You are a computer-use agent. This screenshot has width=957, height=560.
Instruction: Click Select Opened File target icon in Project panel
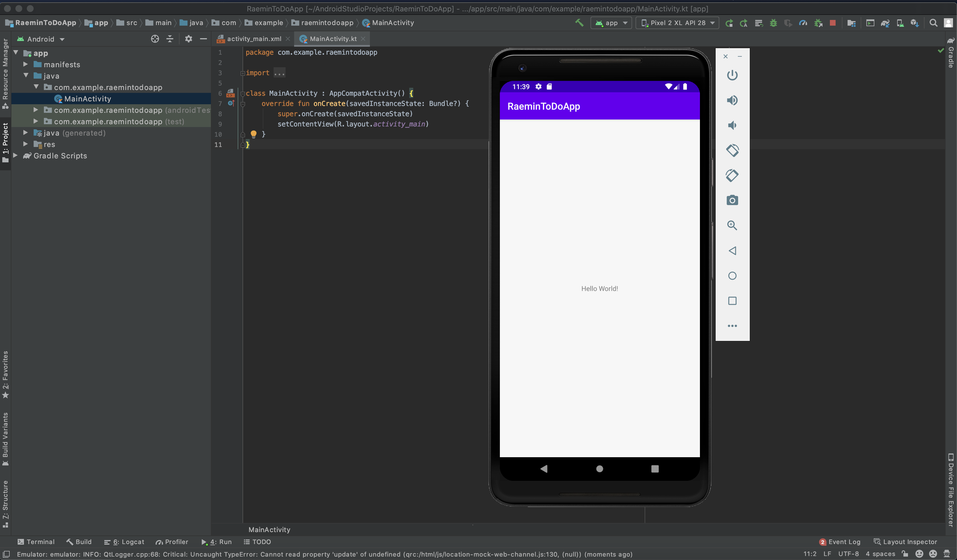(x=154, y=39)
